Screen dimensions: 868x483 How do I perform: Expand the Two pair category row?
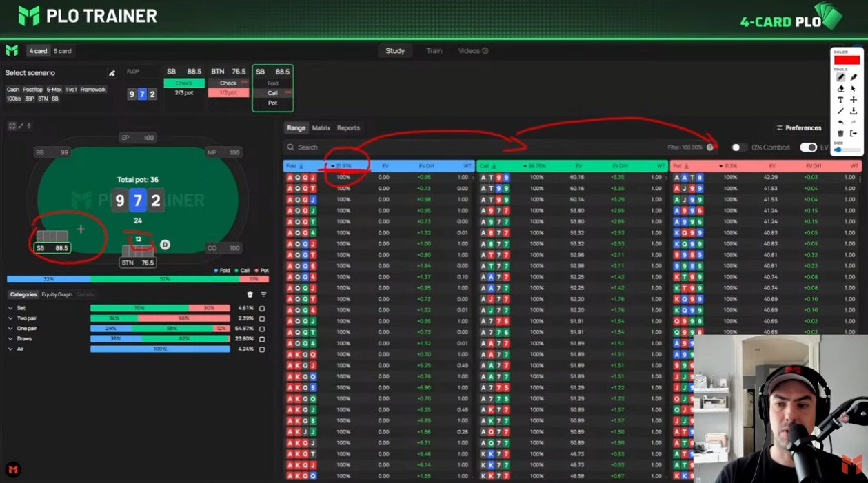10,318
